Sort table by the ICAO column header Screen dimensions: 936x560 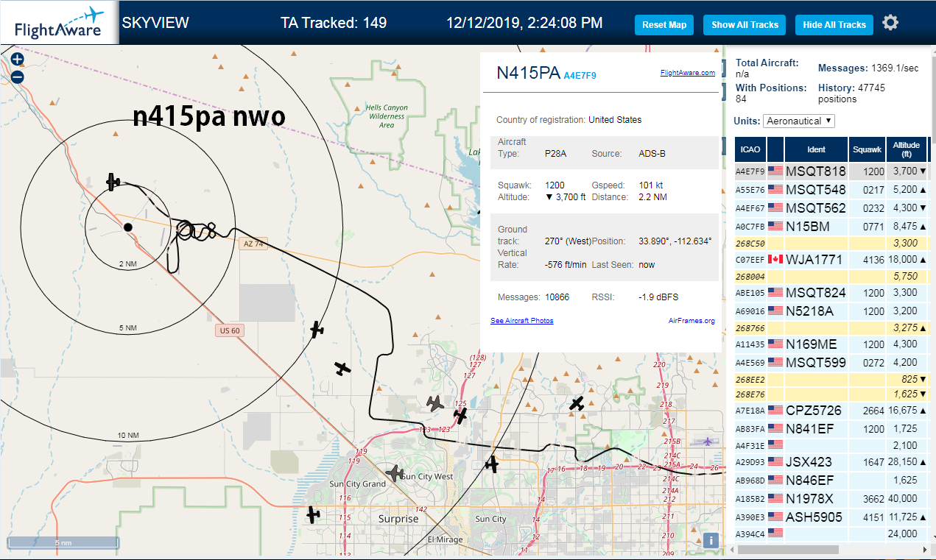tap(750, 149)
